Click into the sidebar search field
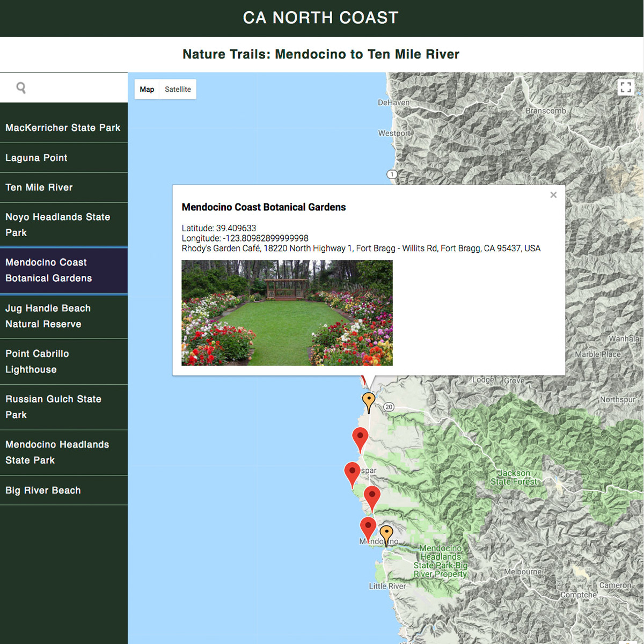Screen dimensions: 644x644 point(64,87)
